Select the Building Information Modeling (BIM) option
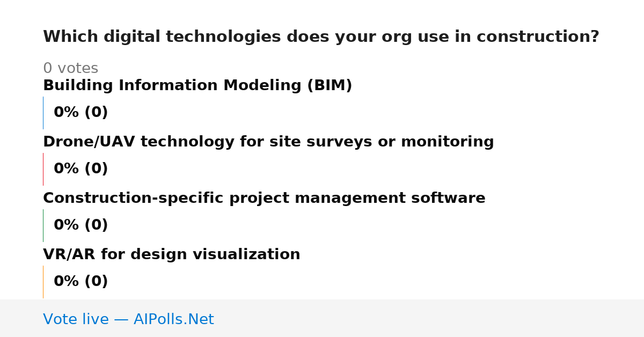644x337 pixels. 197,86
